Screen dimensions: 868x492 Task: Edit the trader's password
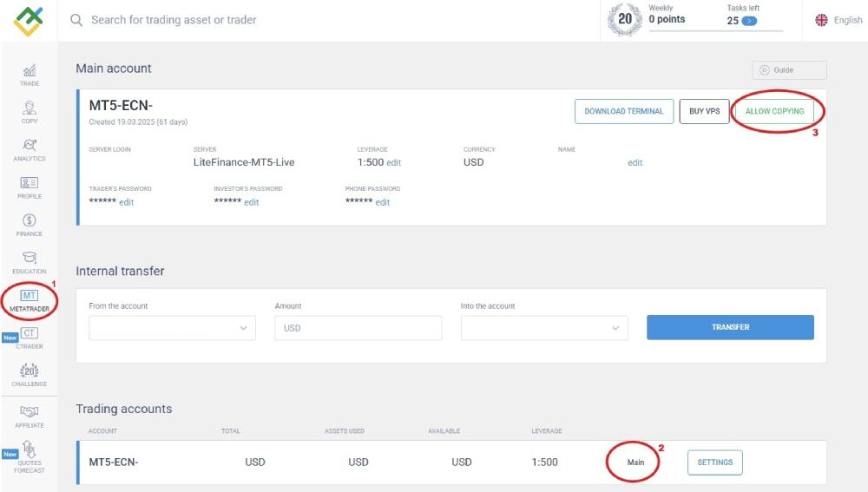coord(126,202)
